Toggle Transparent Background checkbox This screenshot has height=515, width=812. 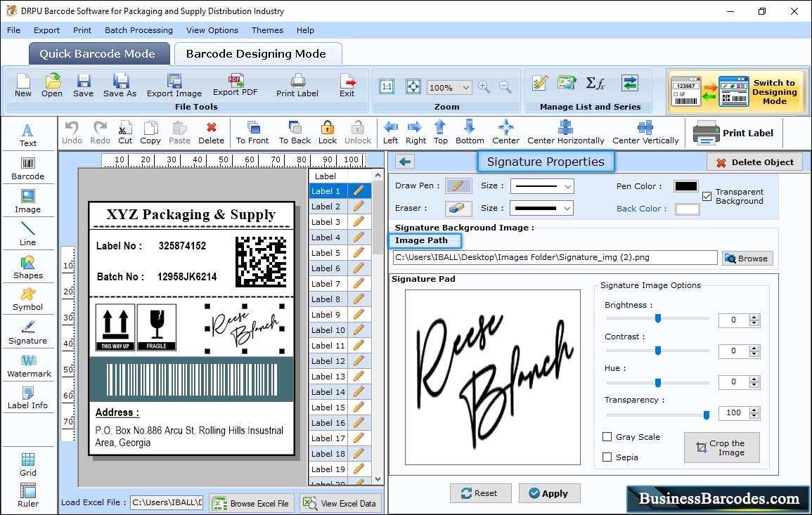tap(707, 197)
